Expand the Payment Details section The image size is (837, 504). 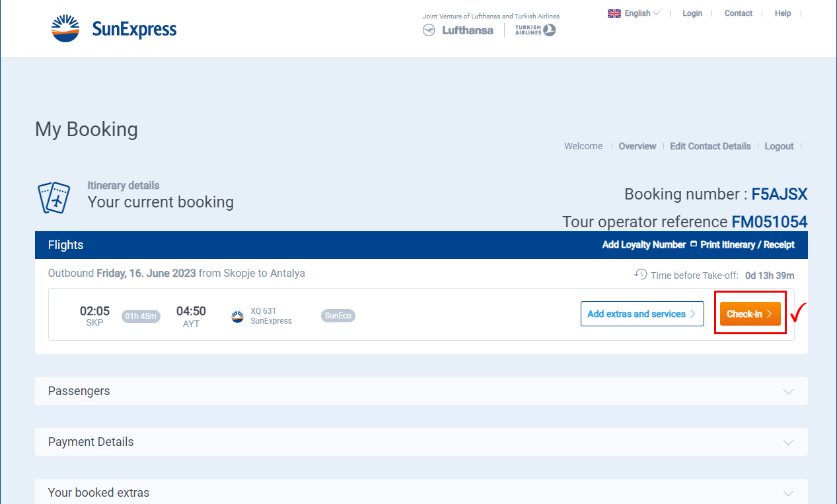tap(421, 442)
